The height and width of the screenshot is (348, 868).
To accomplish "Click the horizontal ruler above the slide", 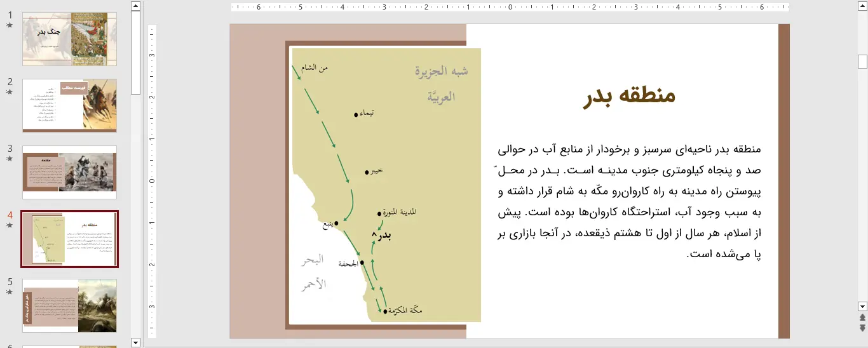I will click(x=511, y=8).
